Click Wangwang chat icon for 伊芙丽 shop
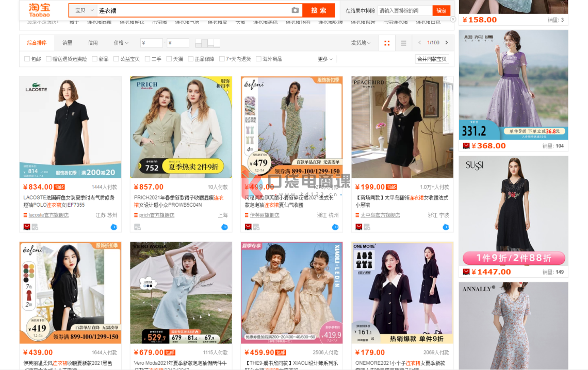Viewport: 588px width, 370px height. [335, 227]
